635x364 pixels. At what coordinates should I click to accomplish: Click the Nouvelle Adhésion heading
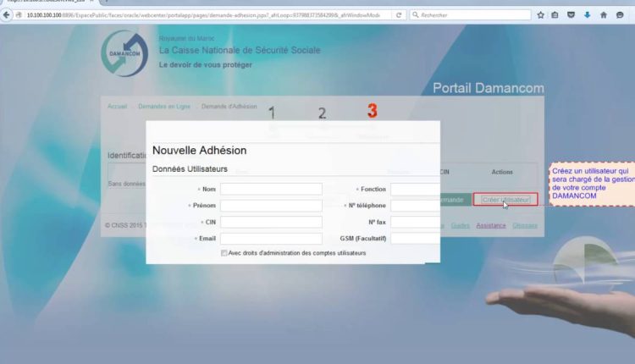point(199,151)
